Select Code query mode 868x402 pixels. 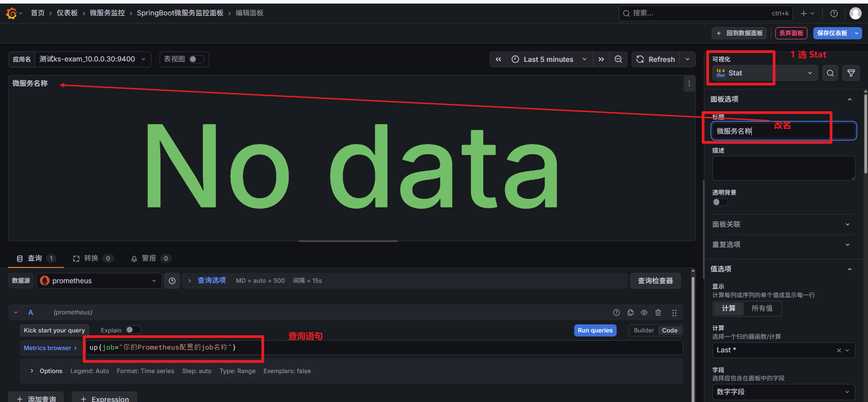670,331
